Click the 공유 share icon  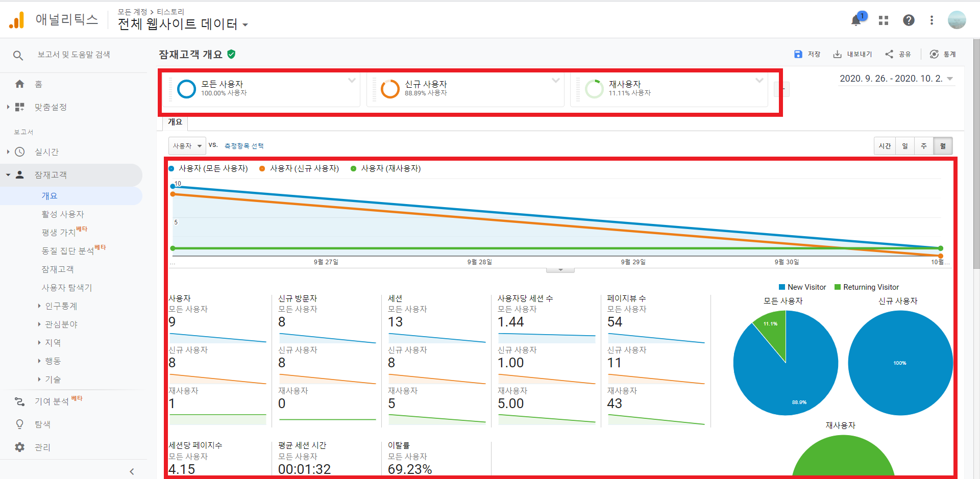pos(889,54)
